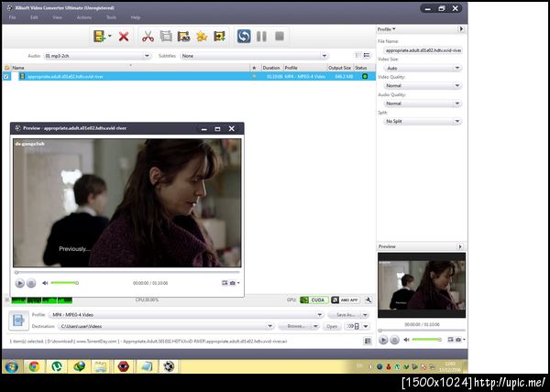Open the View menu
The height and width of the screenshot is (392, 550).
click(x=57, y=17)
